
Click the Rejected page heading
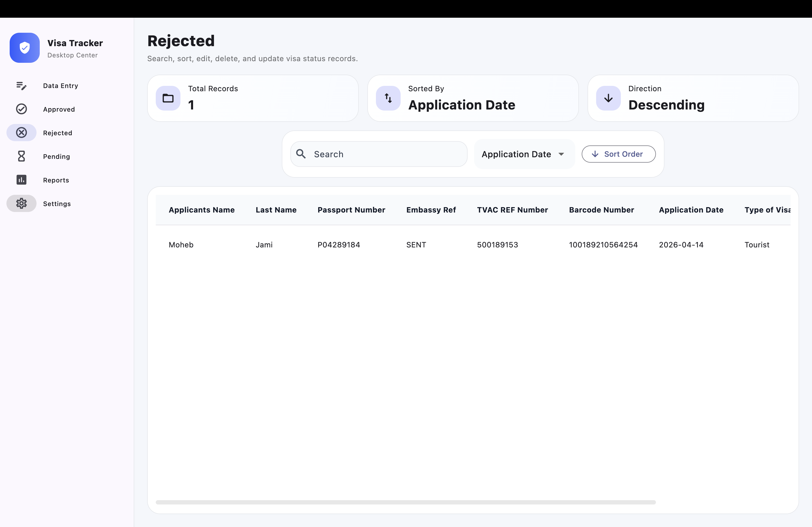point(181,41)
